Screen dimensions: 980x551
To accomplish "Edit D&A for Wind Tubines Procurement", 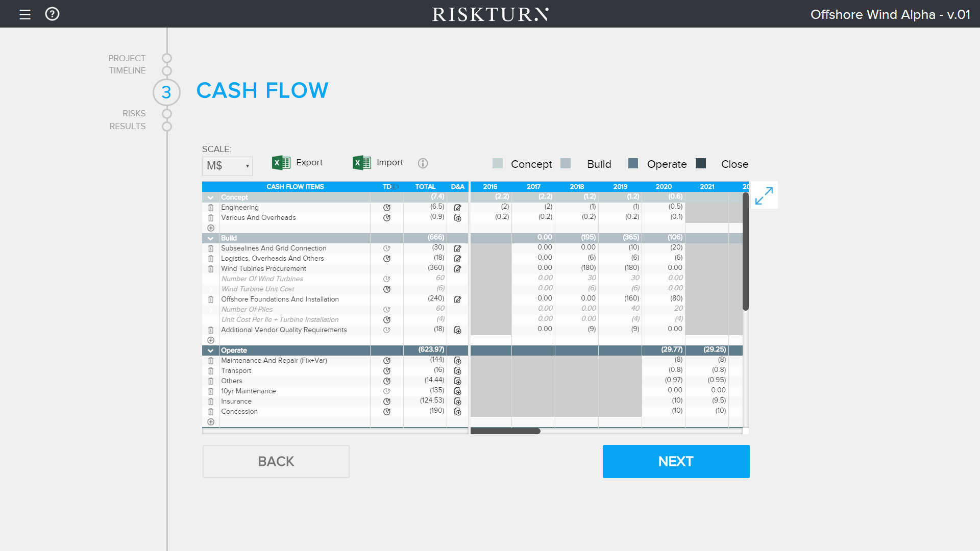I will click(458, 269).
